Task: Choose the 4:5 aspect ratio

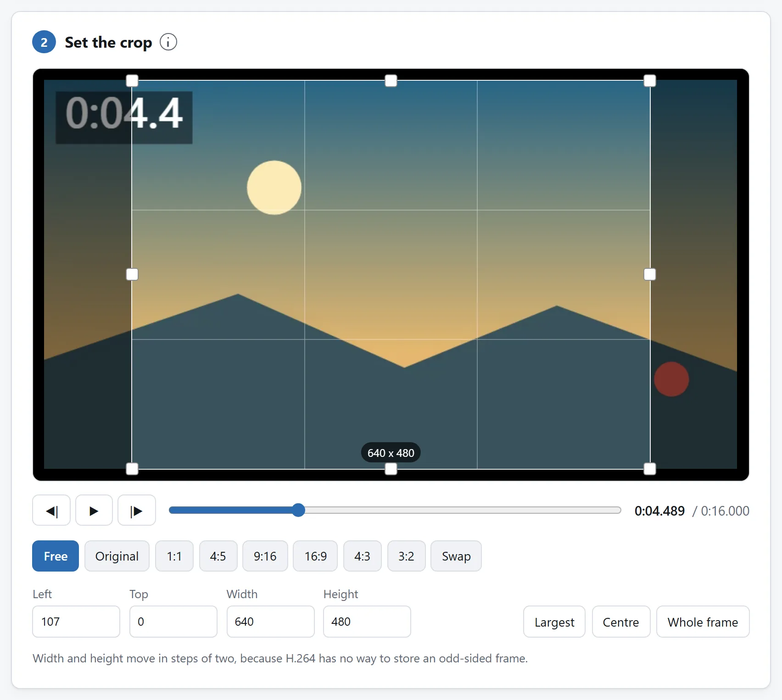Action: pyautogui.click(x=218, y=556)
